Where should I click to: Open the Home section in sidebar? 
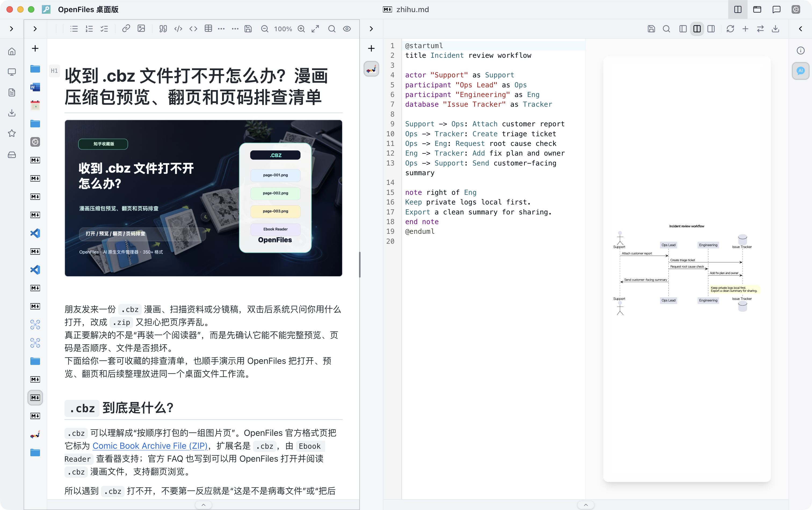click(x=12, y=51)
